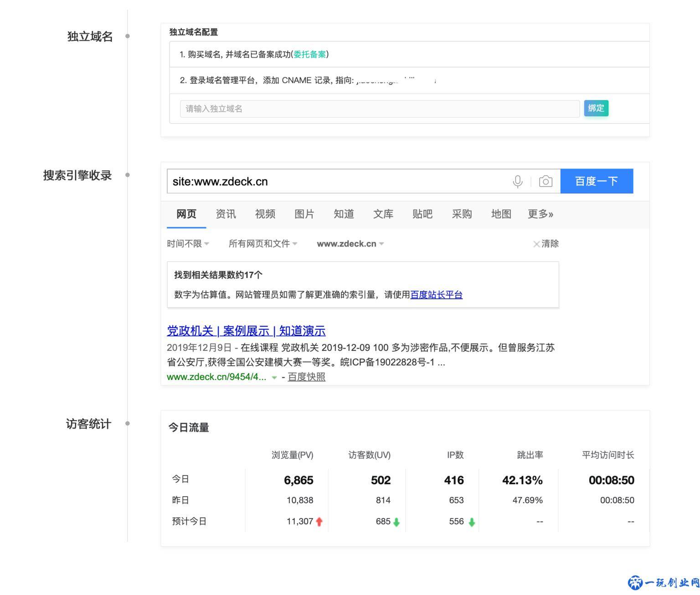Click yesterday's IP count 653
700x595 pixels.
coord(456,500)
